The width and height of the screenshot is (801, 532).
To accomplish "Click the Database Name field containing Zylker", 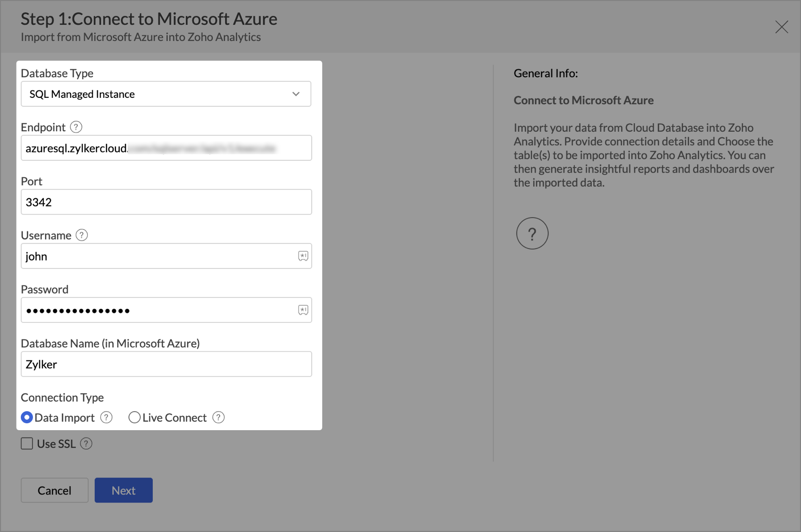I will 166,364.
